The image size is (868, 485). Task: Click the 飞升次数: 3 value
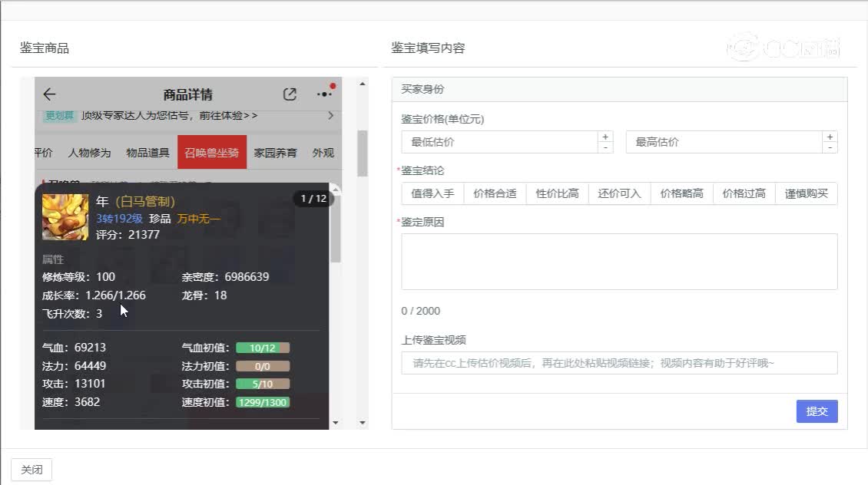tap(72, 314)
